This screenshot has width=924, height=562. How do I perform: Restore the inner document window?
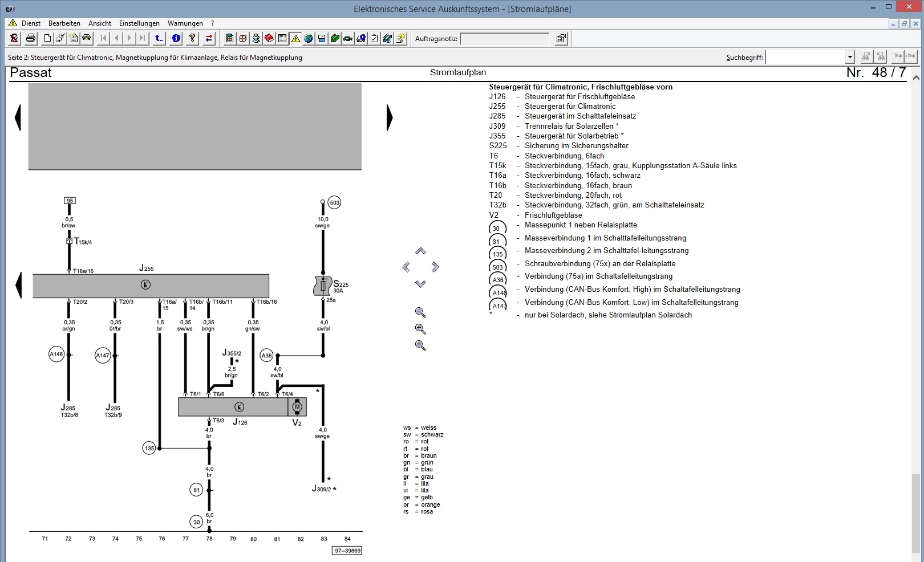coord(904,23)
